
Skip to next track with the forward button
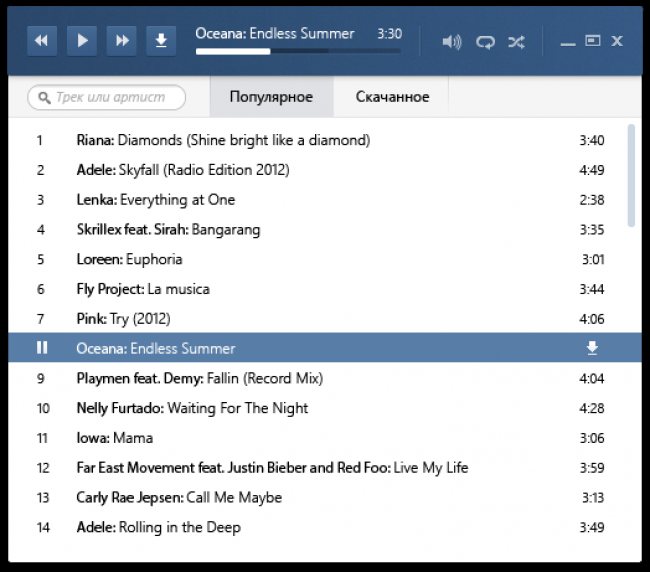121,41
